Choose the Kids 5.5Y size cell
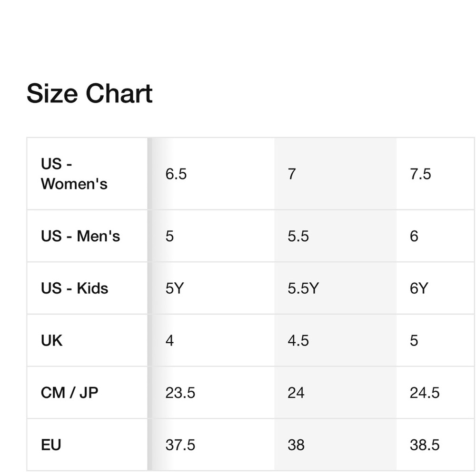The width and height of the screenshot is (476, 476). [x=336, y=288]
